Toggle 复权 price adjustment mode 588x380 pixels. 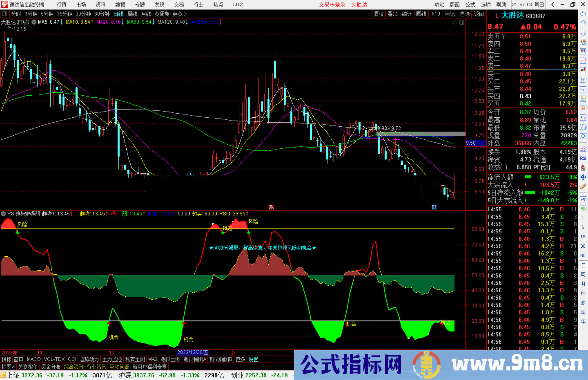point(378,14)
